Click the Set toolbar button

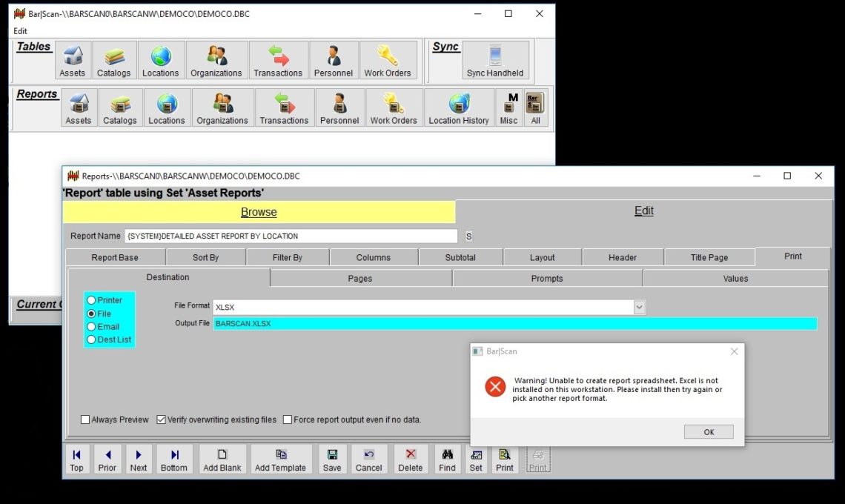[476, 460]
